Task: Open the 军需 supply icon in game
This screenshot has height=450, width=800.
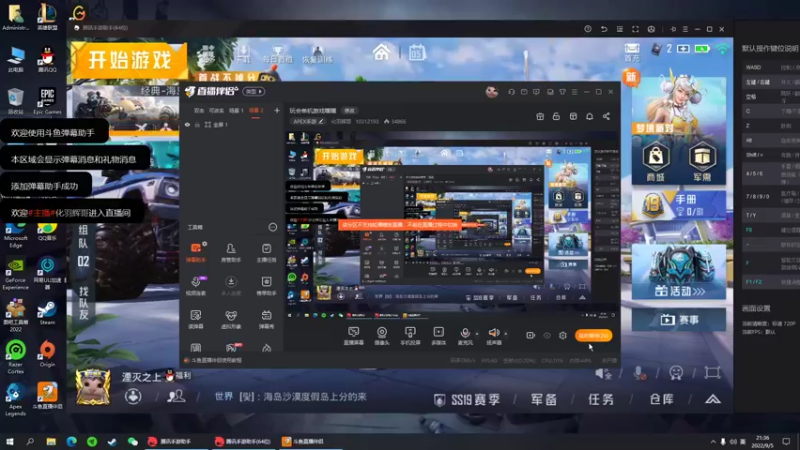Action: (x=702, y=162)
